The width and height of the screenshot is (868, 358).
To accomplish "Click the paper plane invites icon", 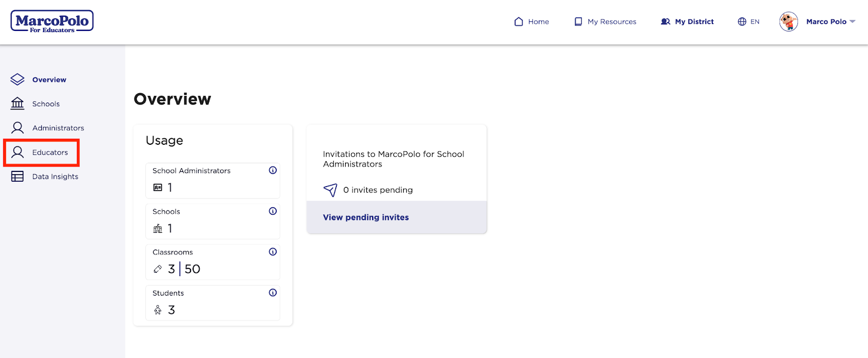I will pyautogui.click(x=330, y=189).
